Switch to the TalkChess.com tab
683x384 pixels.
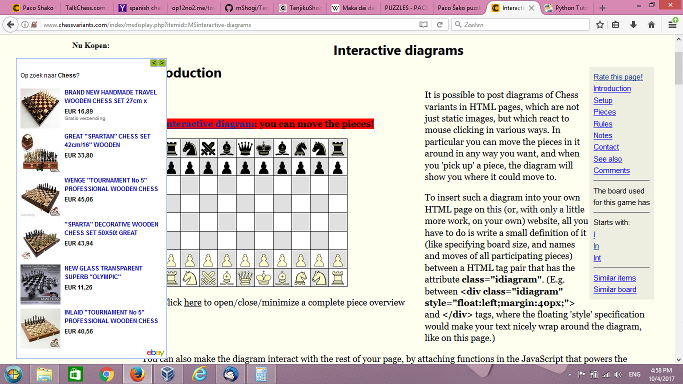tap(85, 8)
